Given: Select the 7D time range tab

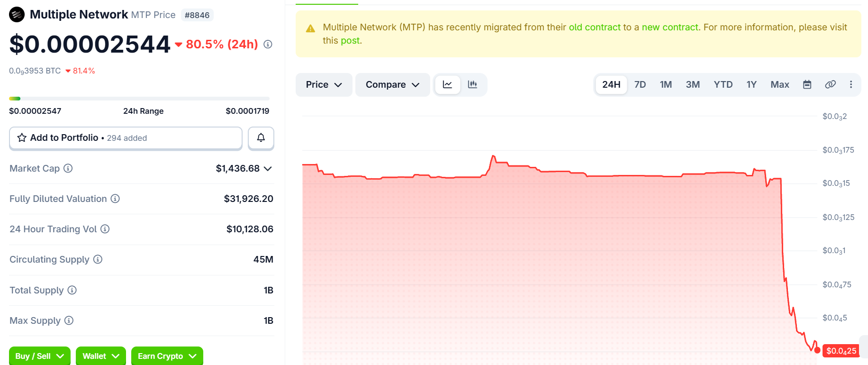Looking at the screenshot, I should click(640, 85).
